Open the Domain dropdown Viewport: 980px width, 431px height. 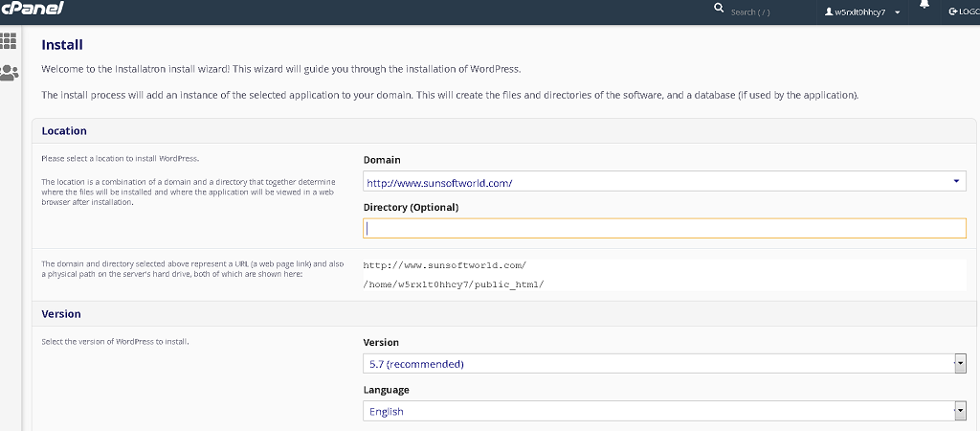pos(664,182)
